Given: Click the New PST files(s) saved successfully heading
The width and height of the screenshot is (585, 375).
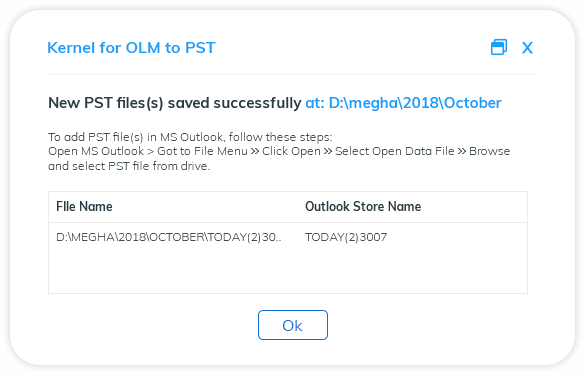Looking at the screenshot, I should 175,103.
